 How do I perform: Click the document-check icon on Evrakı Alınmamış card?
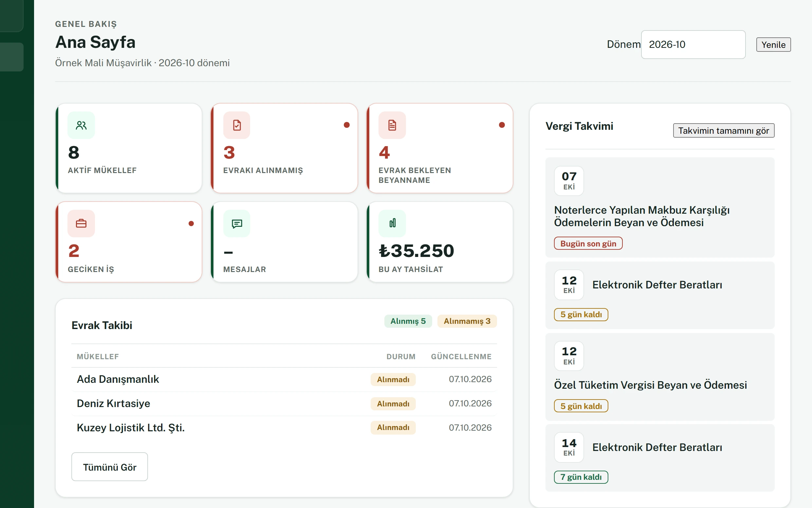(237, 125)
